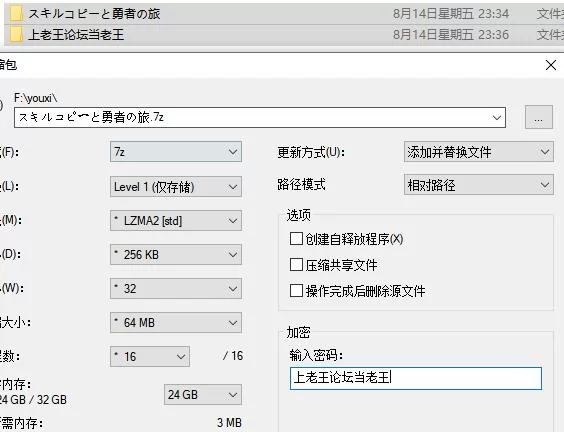Open CPU threads dropdown showing 16
The image size is (564, 432).
pyautogui.click(x=150, y=356)
